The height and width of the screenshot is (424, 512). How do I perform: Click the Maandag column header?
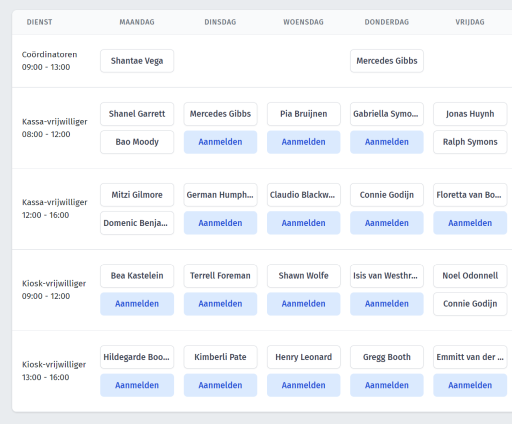click(137, 22)
